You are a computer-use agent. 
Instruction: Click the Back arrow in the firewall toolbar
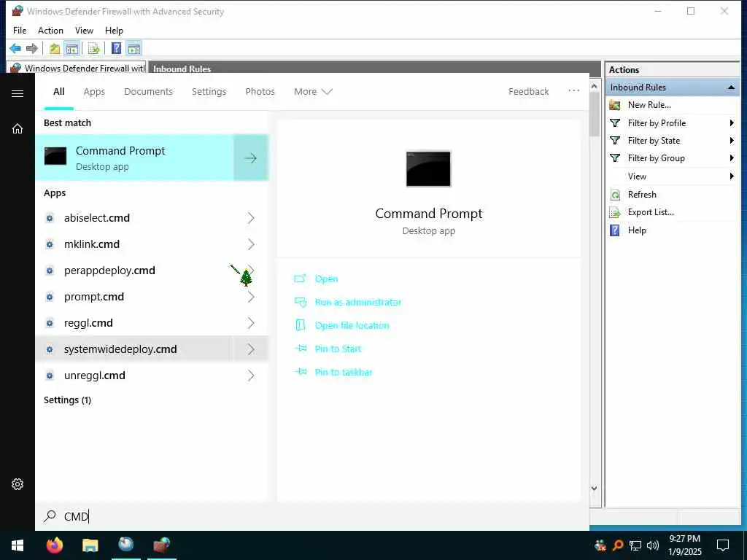[x=15, y=48]
